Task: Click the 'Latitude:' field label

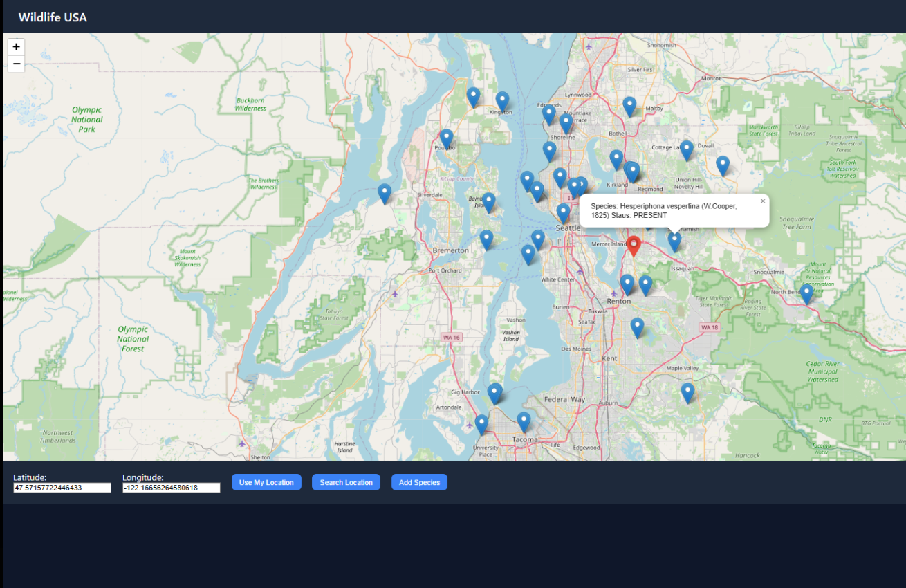Action: (30, 477)
